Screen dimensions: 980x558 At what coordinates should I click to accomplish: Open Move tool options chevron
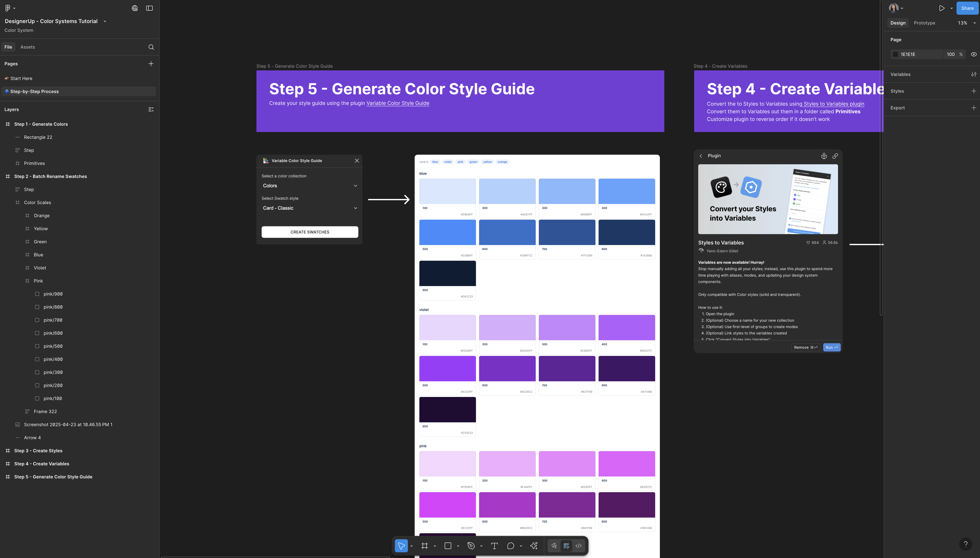coord(412,546)
